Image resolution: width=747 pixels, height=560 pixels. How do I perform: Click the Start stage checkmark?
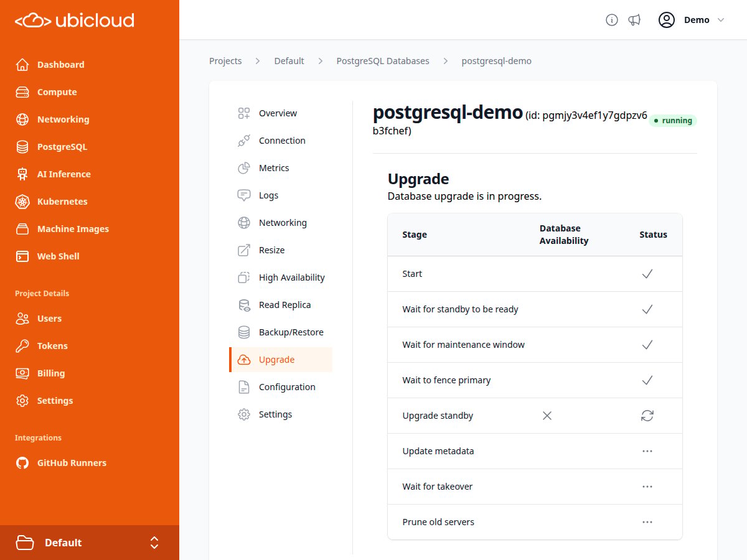pos(647,274)
